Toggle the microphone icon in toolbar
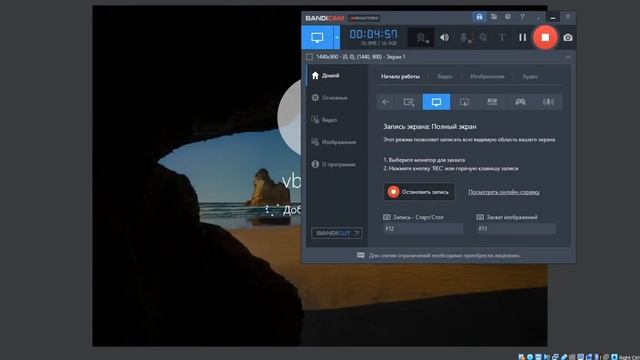Image resolution: width=640 pixels, height=360 pixels. [x=465, y=38]
